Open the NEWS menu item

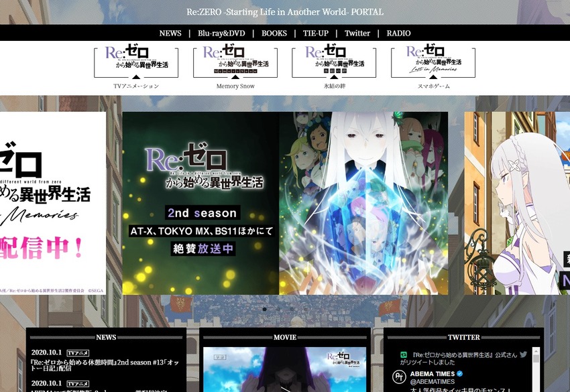click(170, 33)
